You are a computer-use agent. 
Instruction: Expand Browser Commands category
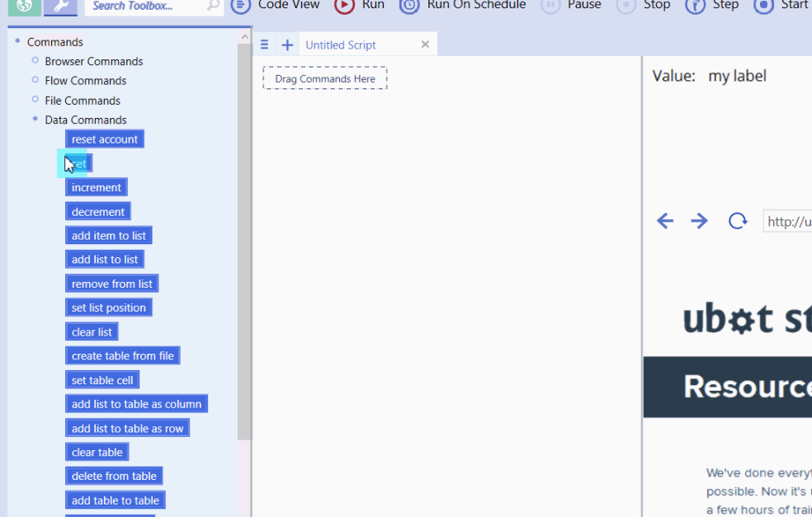click(x=35, y=60)
